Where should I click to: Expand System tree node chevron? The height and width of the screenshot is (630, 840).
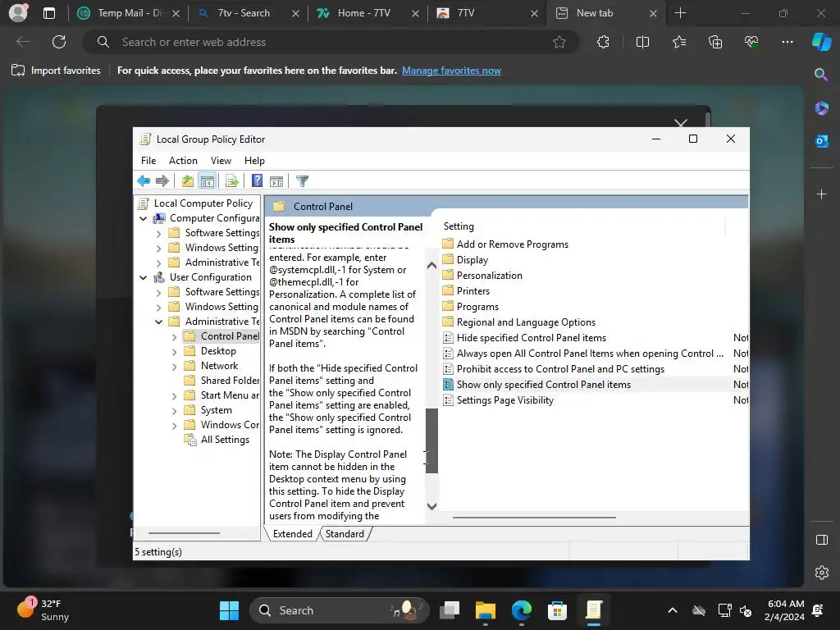(174, 412)
